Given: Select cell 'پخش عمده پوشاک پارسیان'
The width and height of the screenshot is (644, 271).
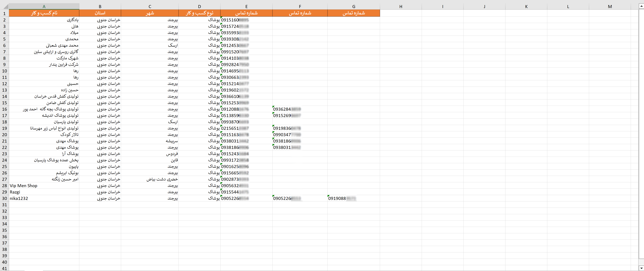Looking at the screenshot, I should (x=44, y=160).
